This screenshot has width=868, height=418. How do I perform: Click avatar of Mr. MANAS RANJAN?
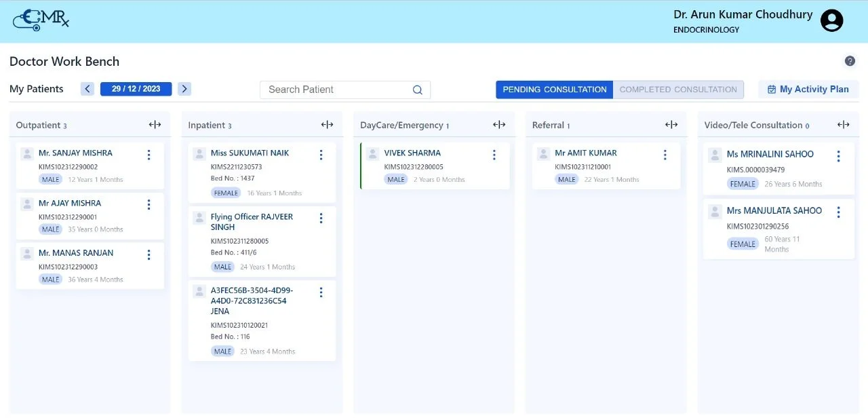tap(27, 254)
